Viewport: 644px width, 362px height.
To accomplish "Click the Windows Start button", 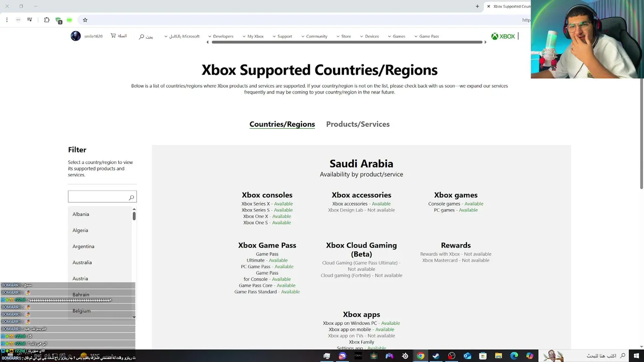I will click(x=636, y=356).
